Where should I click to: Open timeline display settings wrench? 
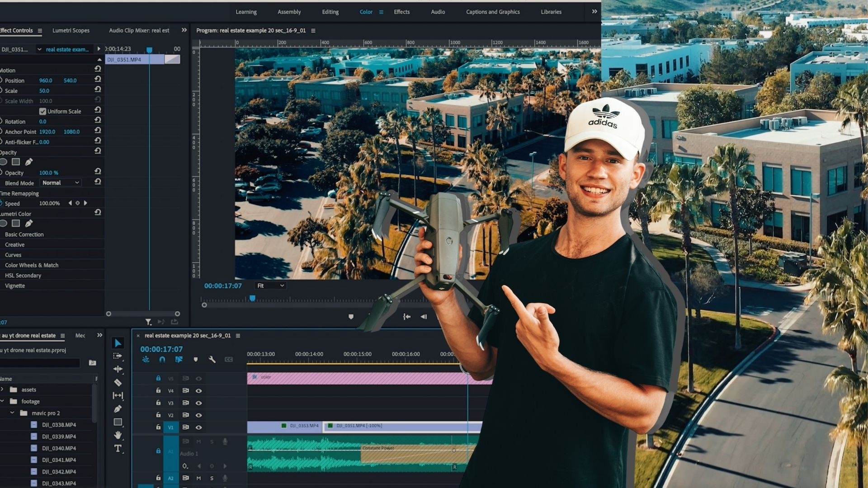tap(212, 360)
